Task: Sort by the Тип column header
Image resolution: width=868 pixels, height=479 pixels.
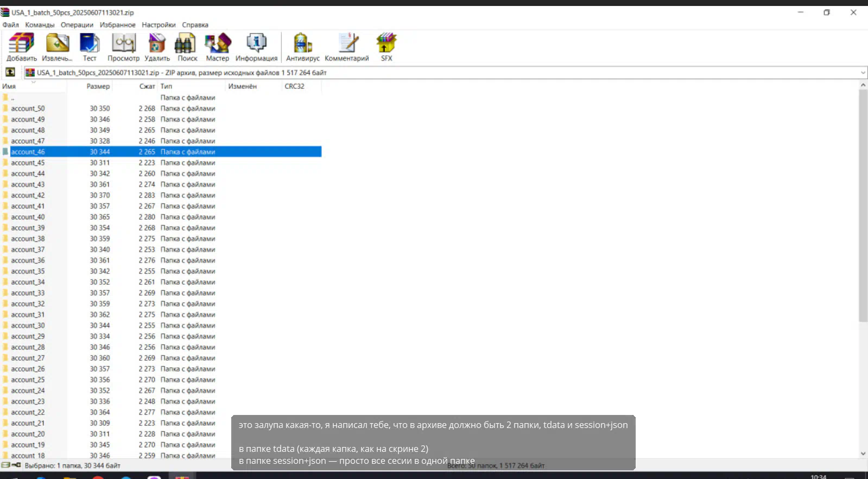Action: [192, 86]
